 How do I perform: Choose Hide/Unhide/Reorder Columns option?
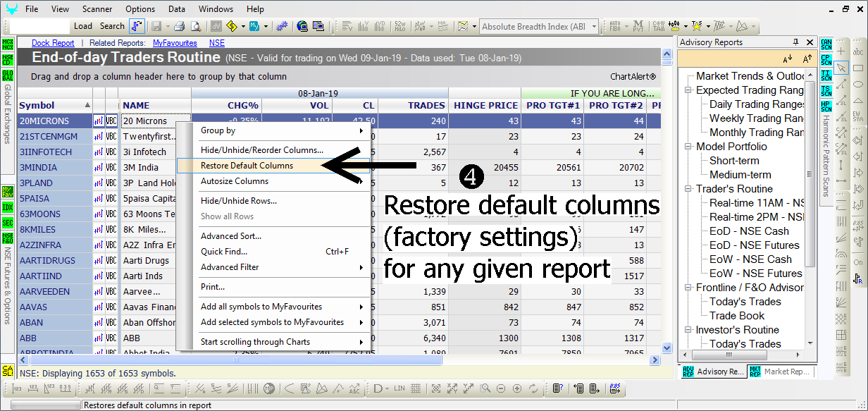click(273, 150)
